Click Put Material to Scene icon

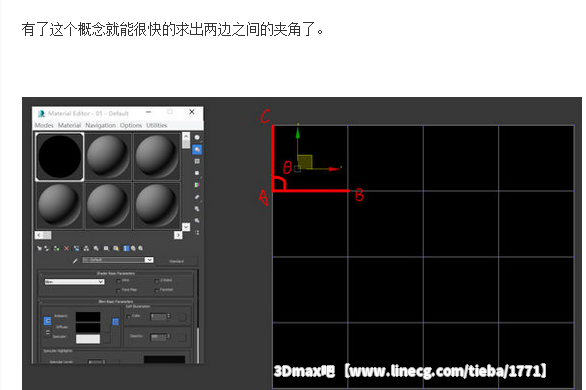(x=47, y=248)
